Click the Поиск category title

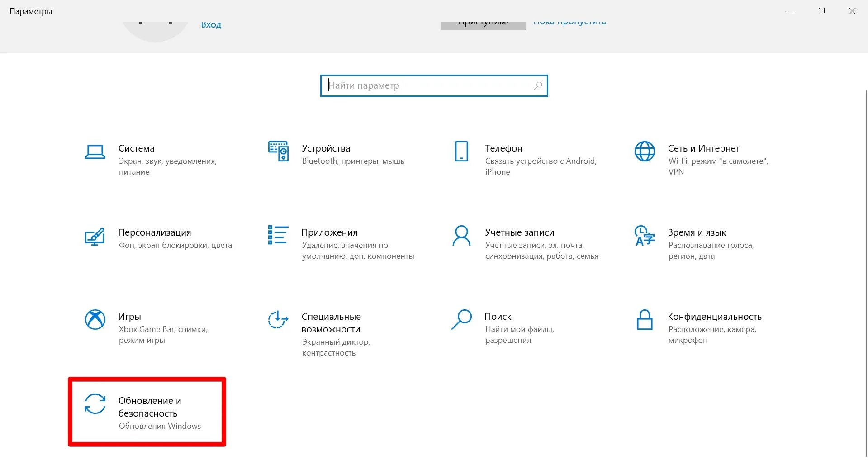coord(498,317)
